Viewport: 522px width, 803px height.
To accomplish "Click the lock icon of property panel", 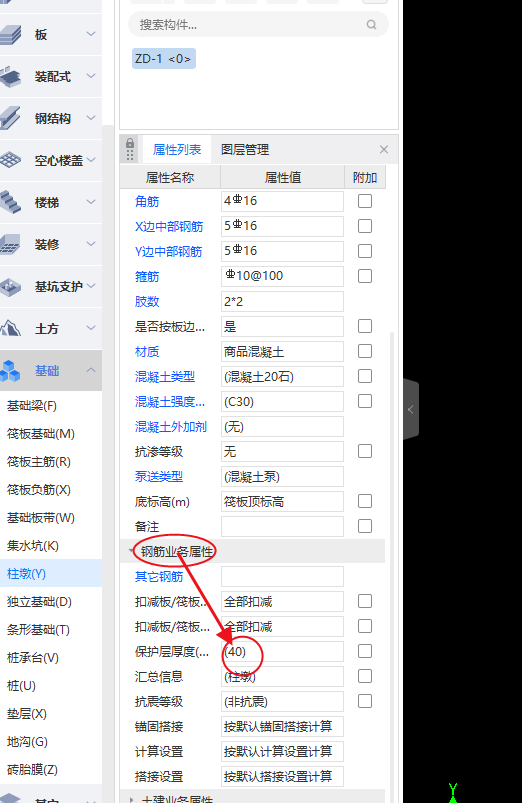I will pos(130,143).
